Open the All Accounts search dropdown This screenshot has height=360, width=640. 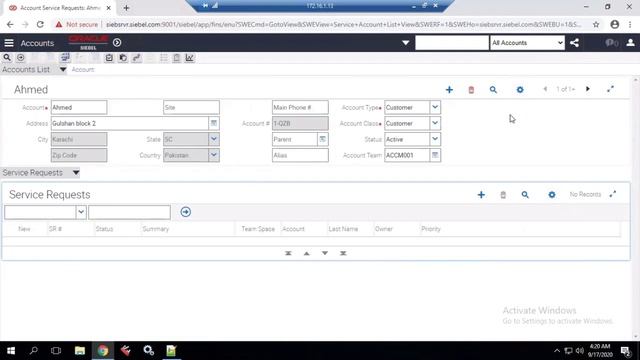[527, 43]
